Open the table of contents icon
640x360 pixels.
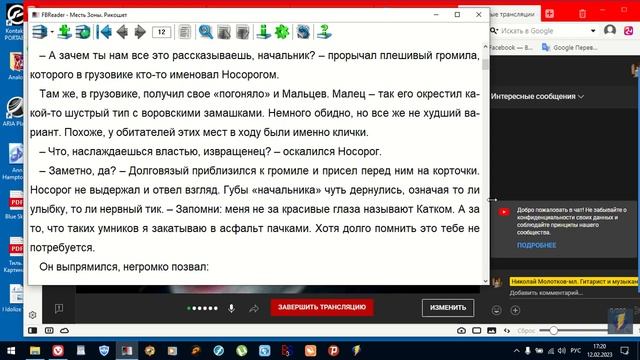(184, 32)
